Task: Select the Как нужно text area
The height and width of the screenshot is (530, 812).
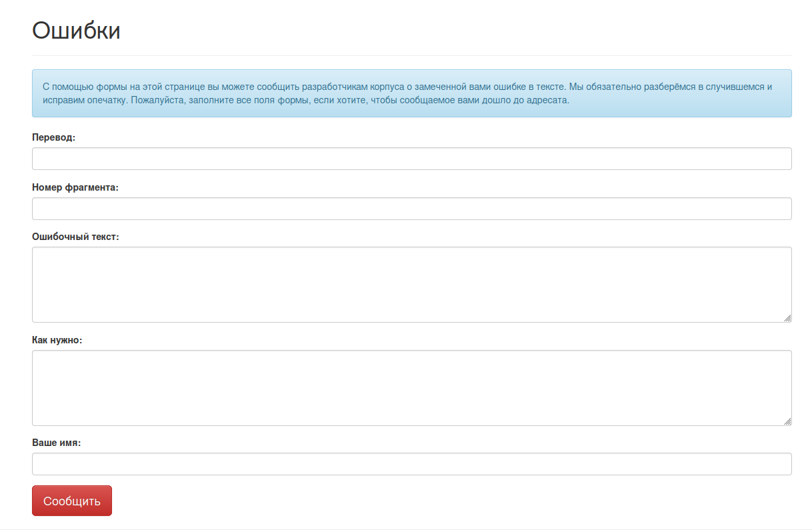Action: [x=411, y=388]
